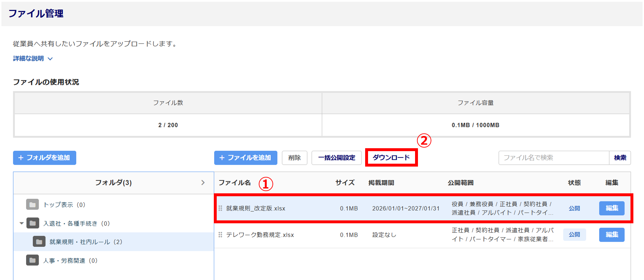
Task: Click the トップ表示 folder icon
Action: click(32, 205)
